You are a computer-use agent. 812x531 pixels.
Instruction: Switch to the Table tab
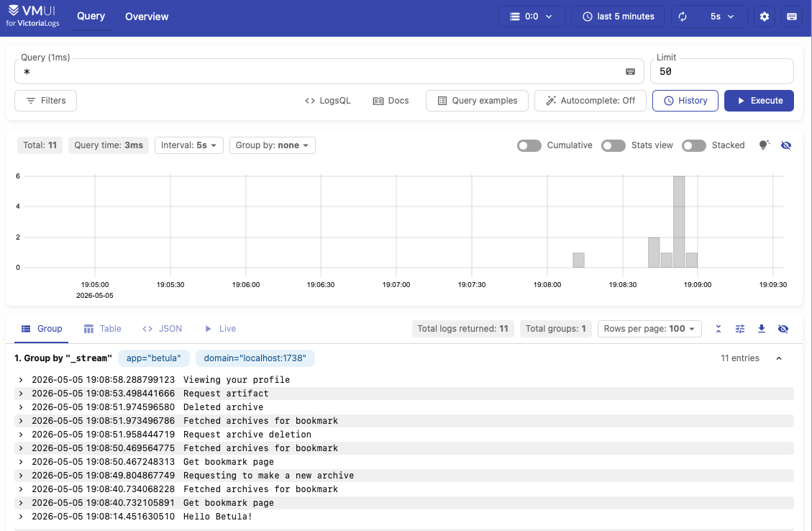pyautogui.click(x=103, y=329)
